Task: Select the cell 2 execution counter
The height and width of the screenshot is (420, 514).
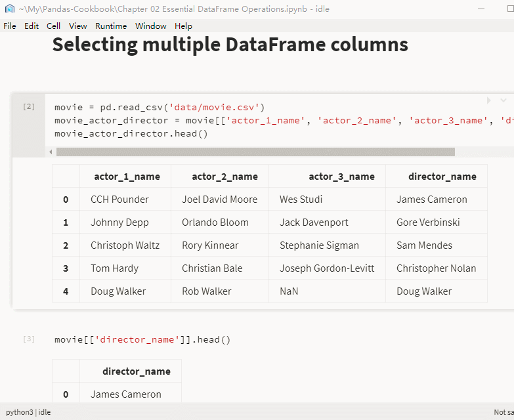Action: tap(29, 106)
